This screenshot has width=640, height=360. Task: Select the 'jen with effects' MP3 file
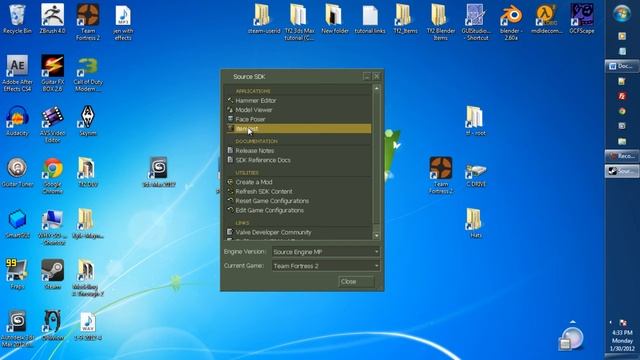[123, 22]
